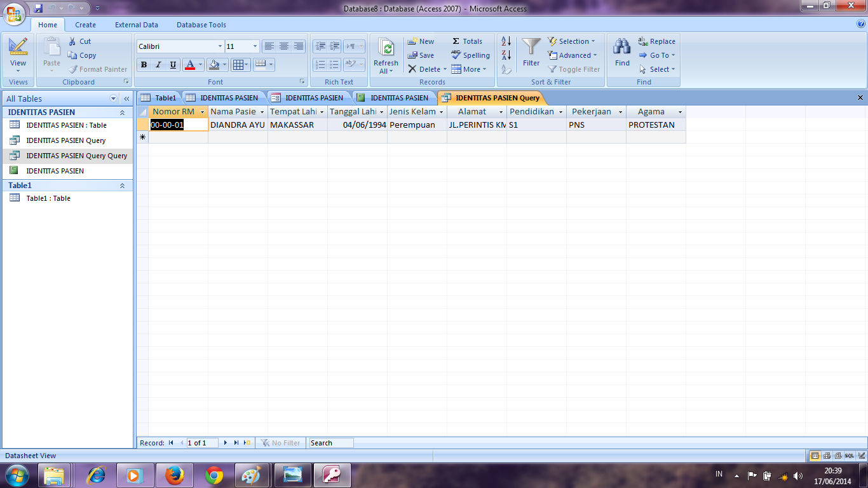
Task: Open alternate fill color button
Action: point(263,64)
